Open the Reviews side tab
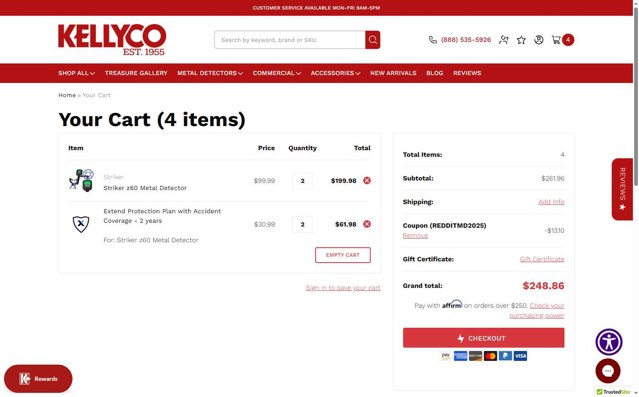The image size is (639, 397). click(x=622, y=189)
